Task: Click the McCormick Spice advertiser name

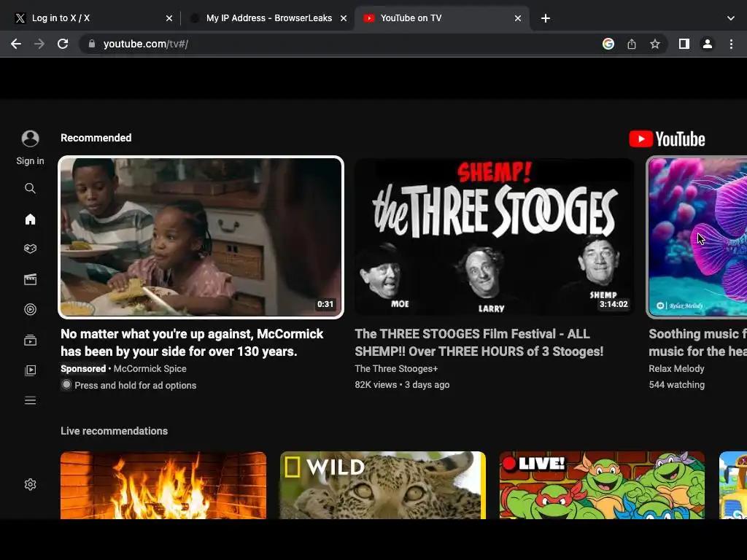Action: point(150,368)
